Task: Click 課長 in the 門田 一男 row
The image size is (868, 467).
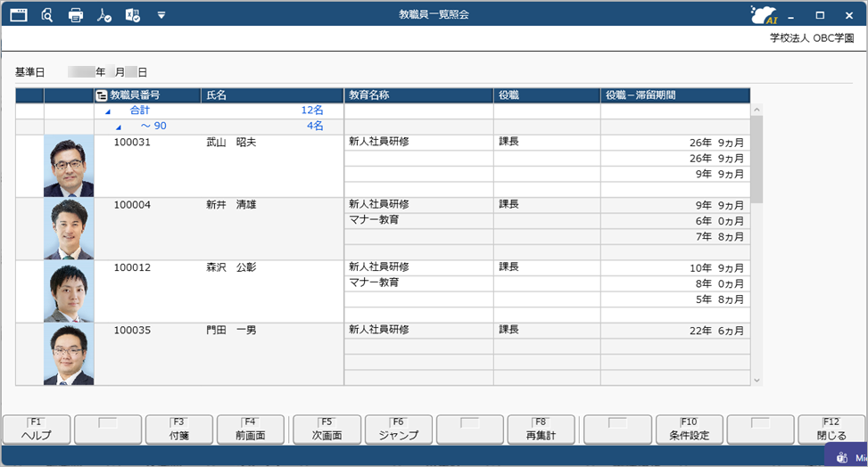Action: pyautogui.click(x=508, y=330)
